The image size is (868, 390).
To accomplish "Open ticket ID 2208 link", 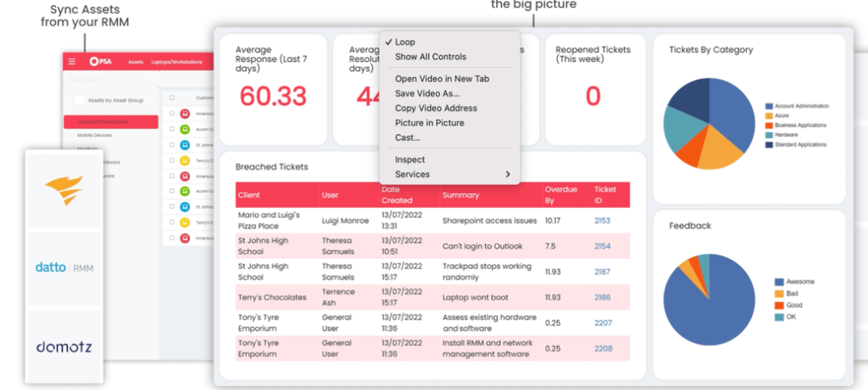I will pyautogui.click(x=604, y=348).
